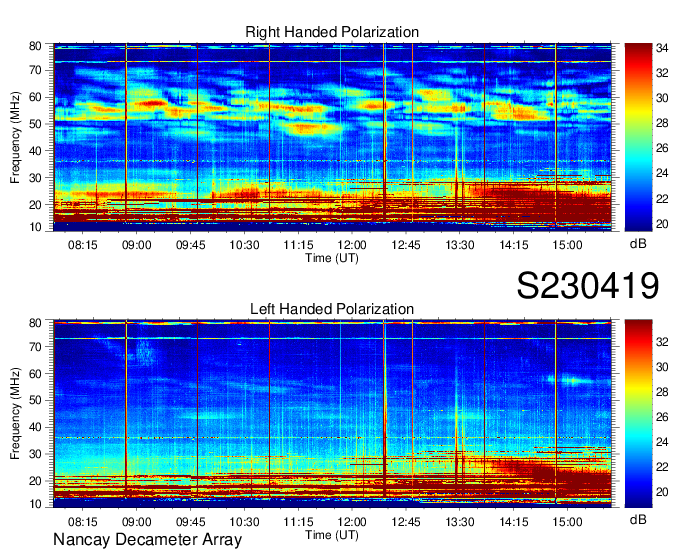Click the 22 tick on Right Handed color bar
Viewport: 680px width, 552px height.
coord(662,199)
